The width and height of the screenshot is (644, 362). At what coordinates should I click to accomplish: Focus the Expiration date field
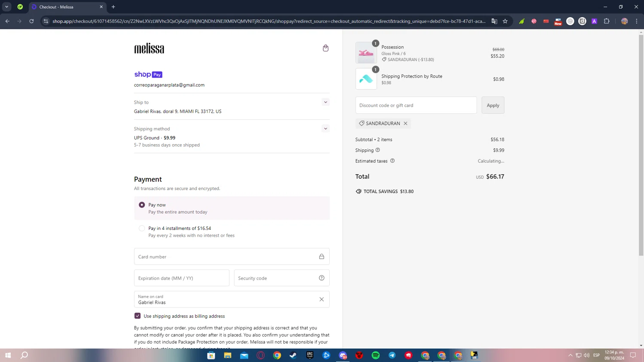[x=182, y=278]
